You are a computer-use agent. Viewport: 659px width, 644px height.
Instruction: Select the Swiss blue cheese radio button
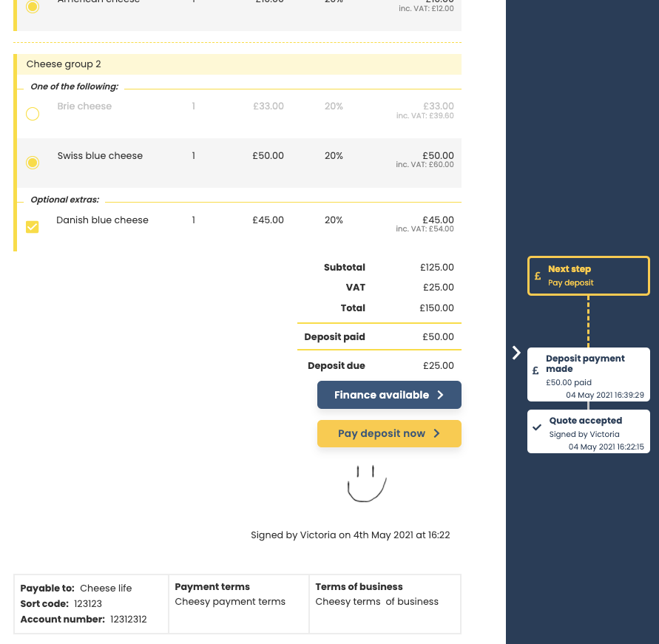point(33,163)
